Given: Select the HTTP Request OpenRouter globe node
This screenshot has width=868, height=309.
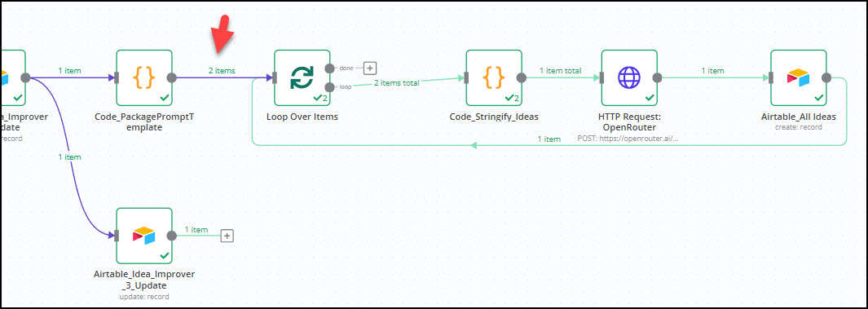Looking at the screenshot, I should click(x=629, y=77).
